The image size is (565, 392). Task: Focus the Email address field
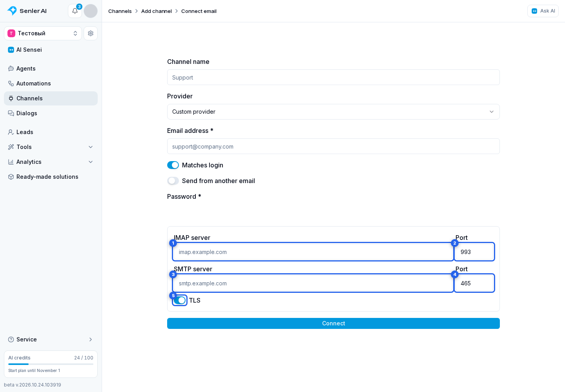click(334, 146)
